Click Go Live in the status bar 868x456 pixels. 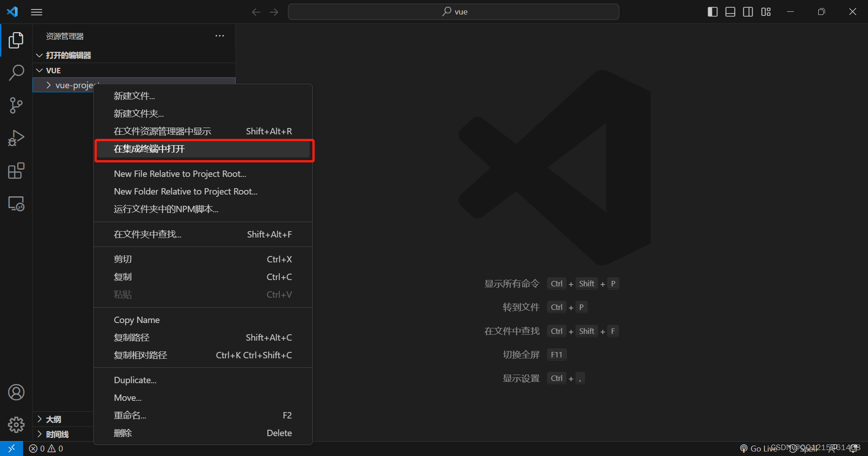tap(758, 448)
